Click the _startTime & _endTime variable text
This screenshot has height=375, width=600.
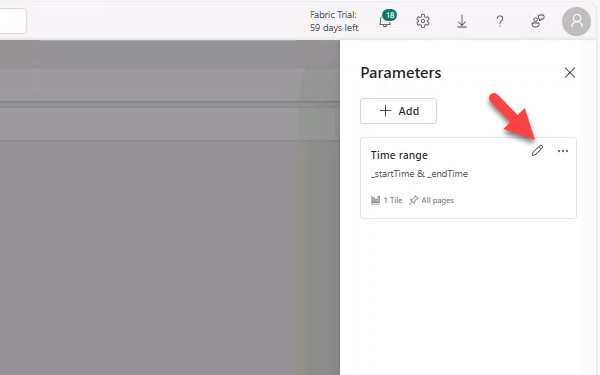pos(419,174)
